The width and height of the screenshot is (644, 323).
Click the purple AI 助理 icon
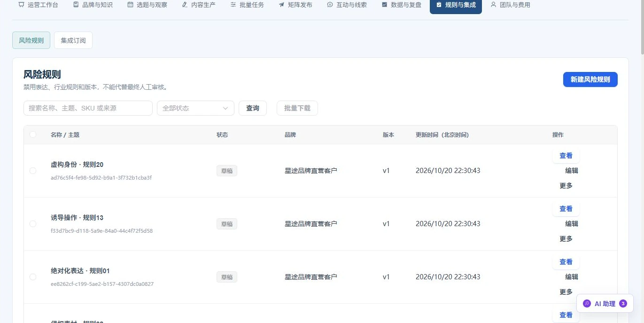point(587,304)
